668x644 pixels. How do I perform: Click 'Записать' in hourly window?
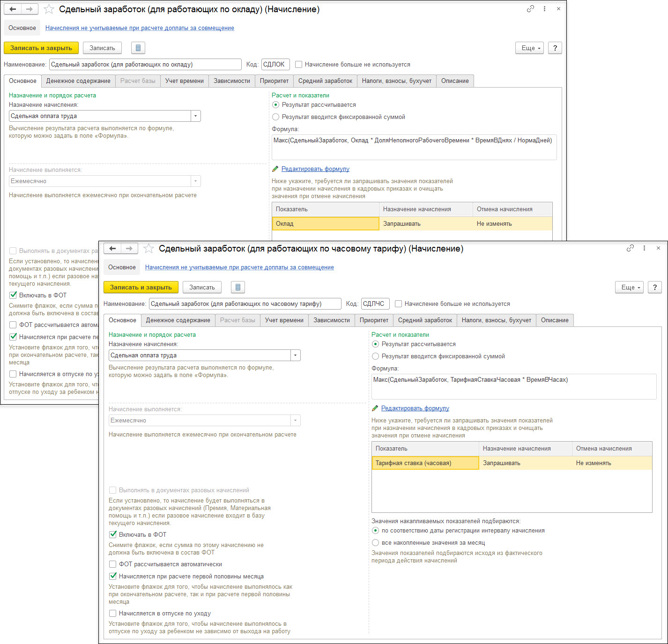point(202,287)
